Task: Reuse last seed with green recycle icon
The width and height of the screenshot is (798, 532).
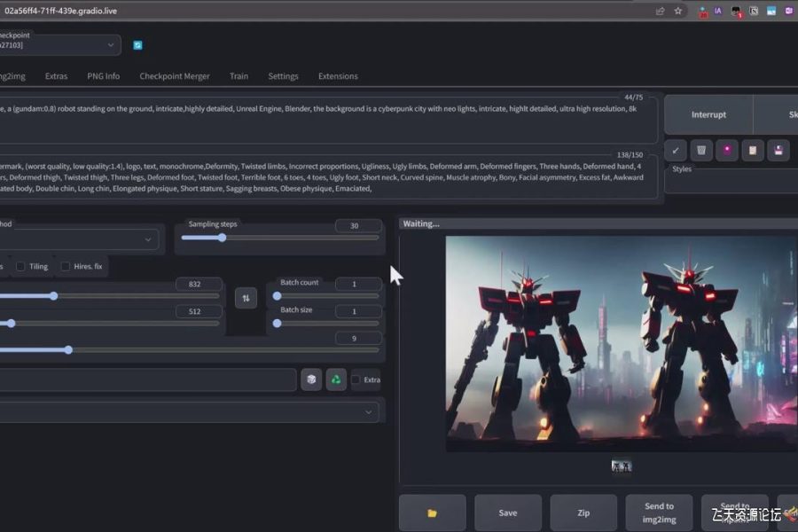Action: (336, 379)
